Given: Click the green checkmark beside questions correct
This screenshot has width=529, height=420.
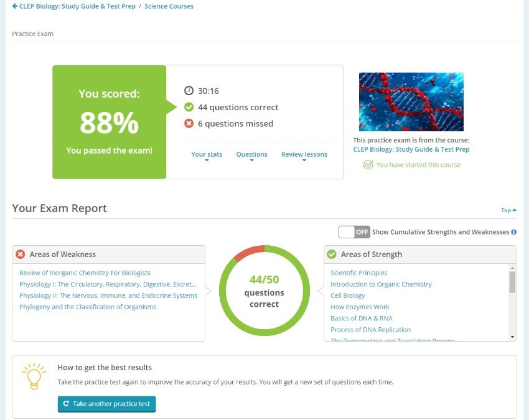Looking at the screenshot, I should (189, 107).
